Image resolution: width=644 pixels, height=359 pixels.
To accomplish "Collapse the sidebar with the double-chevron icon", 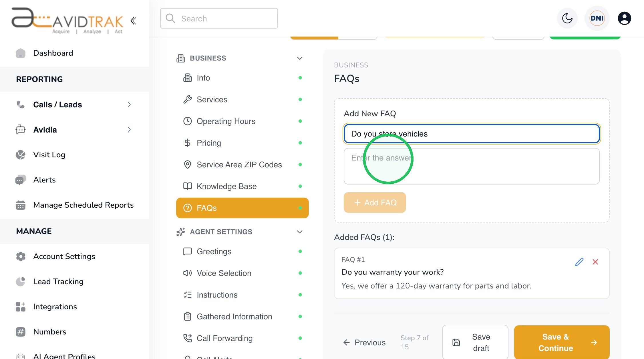I will coord(133,21).
